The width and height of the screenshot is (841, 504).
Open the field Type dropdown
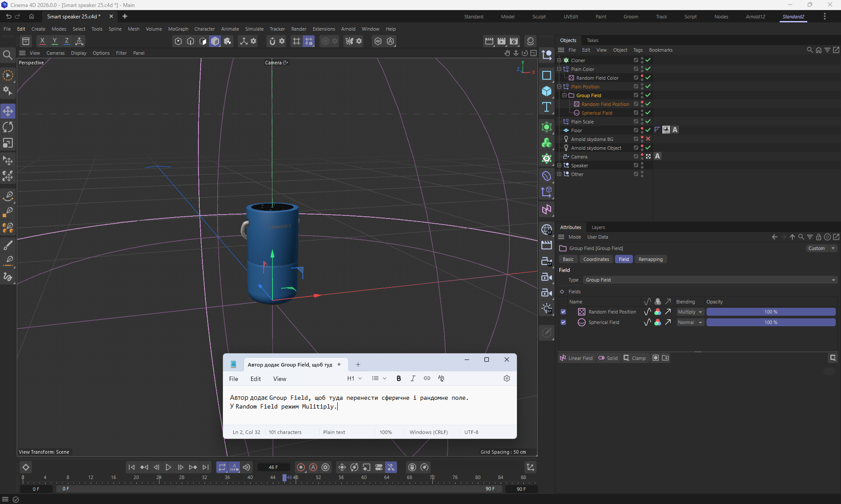710,280
